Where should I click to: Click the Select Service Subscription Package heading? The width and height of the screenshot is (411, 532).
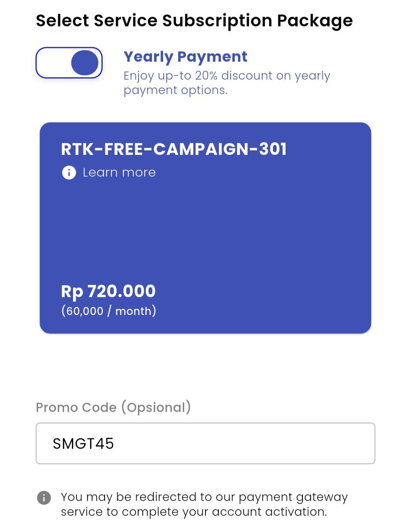click(x=194, y=21)
